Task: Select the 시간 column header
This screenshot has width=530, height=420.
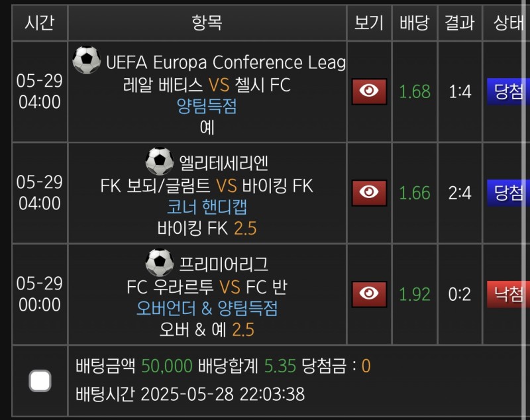Action: tap(40, 23)
